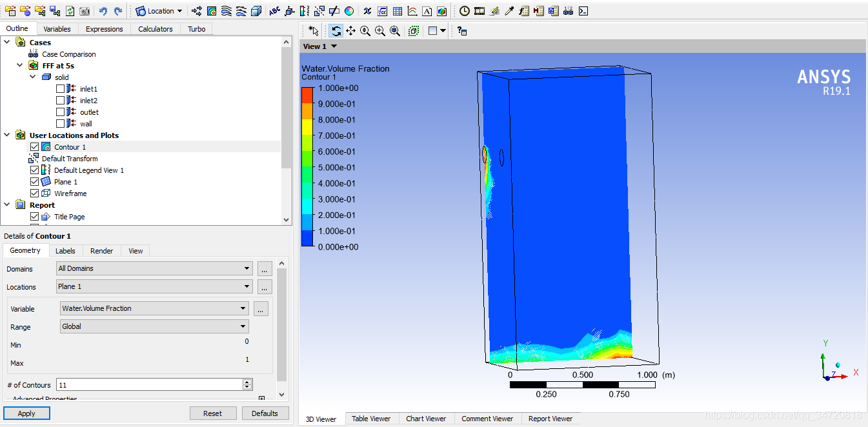
Task: Open the Timestep Selector clock icon
Action: (x=465, y=11)
